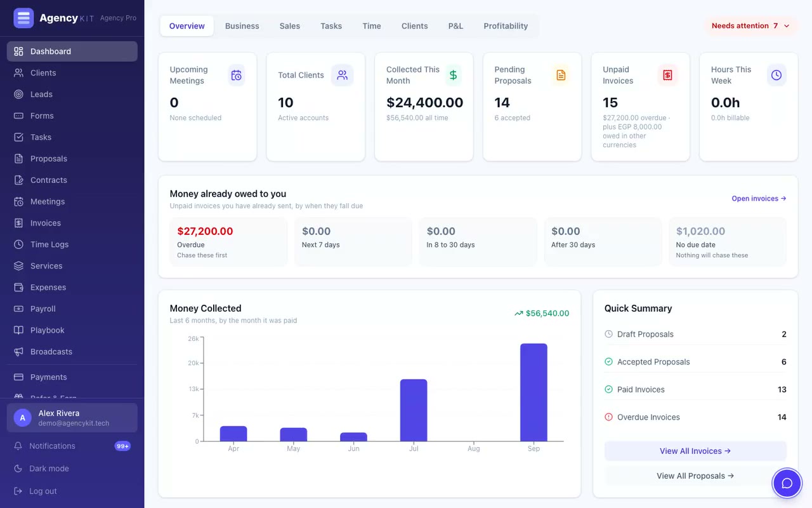
Task: Select the Time tab
Action: pos(372,26)
